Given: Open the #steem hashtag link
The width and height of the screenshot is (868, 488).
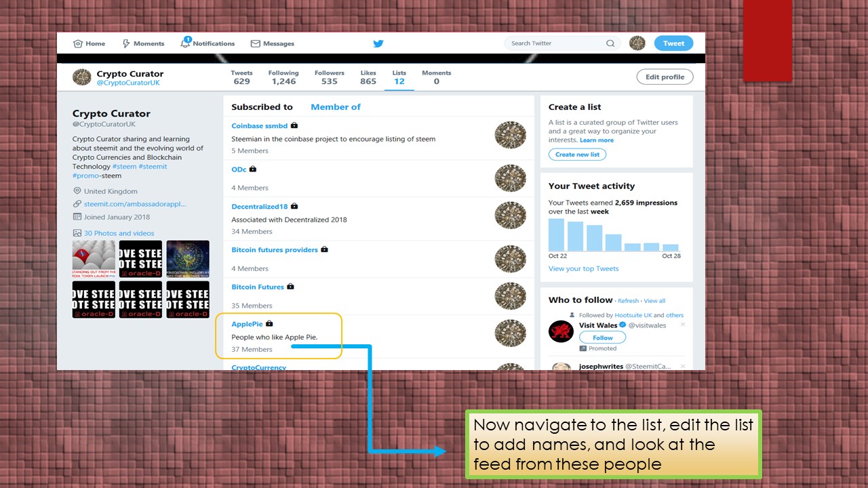Looking at the screenshot, I should [x=125, y=167].
